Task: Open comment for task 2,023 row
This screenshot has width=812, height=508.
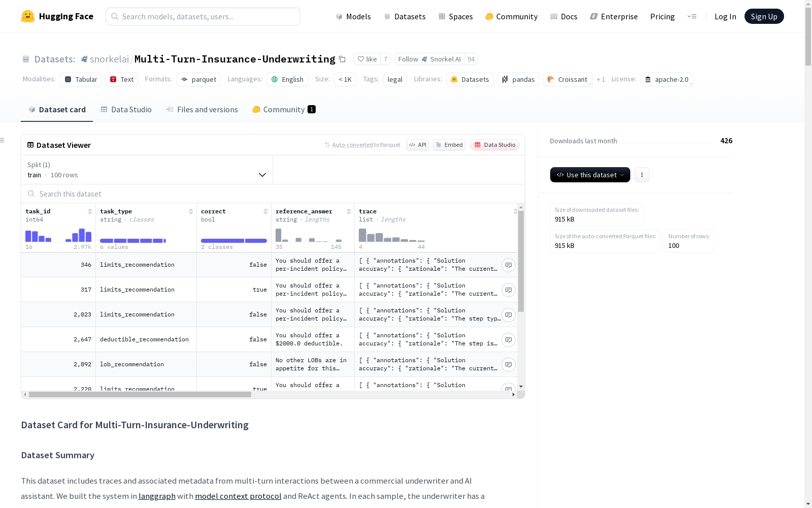Action: pyautogui.click(x=508, y=315)
